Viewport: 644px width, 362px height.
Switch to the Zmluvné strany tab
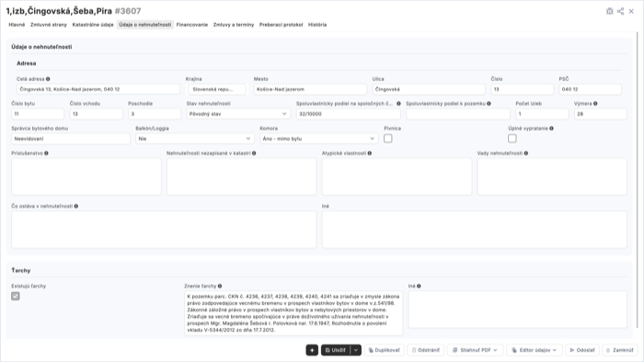pos(49,25)
